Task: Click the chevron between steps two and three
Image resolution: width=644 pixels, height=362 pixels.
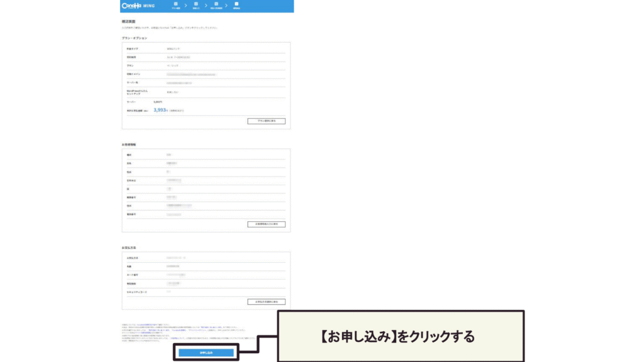Action: tap(206, 6)
